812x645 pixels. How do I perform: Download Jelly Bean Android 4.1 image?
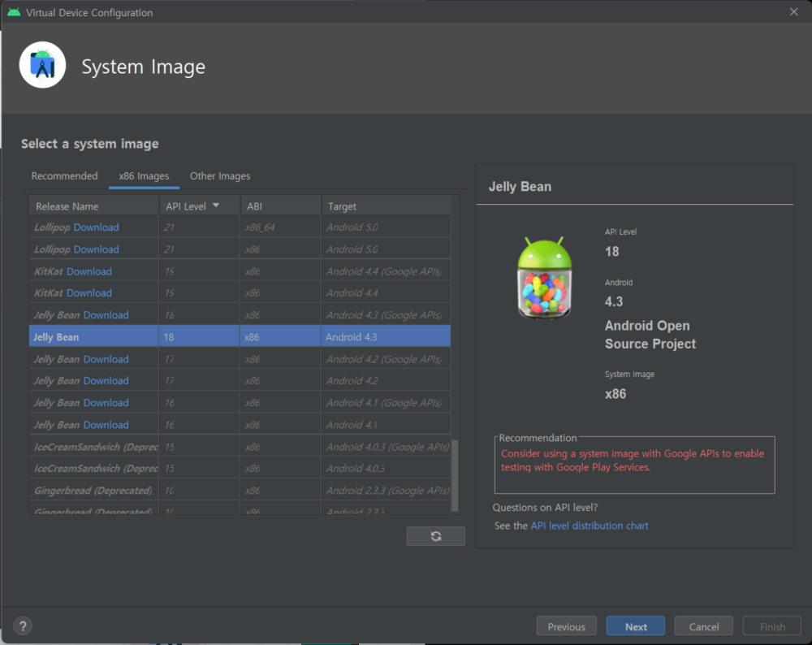coord(106,425)
